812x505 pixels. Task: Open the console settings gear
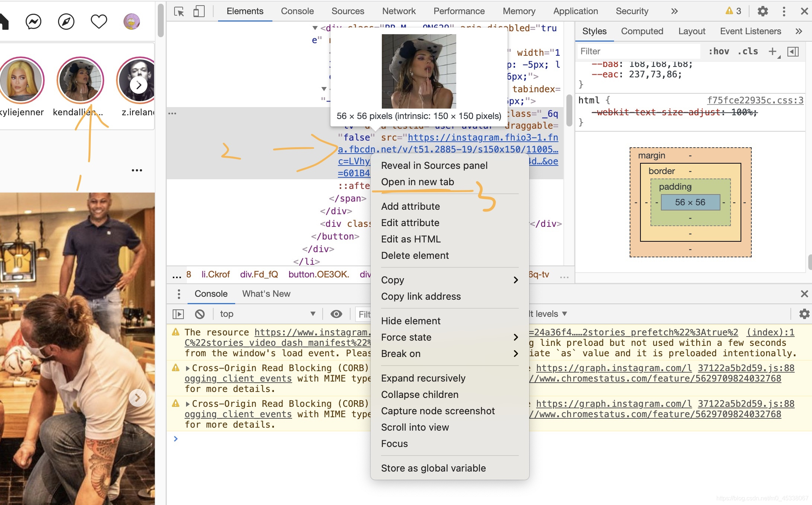(x=804, y=314)
